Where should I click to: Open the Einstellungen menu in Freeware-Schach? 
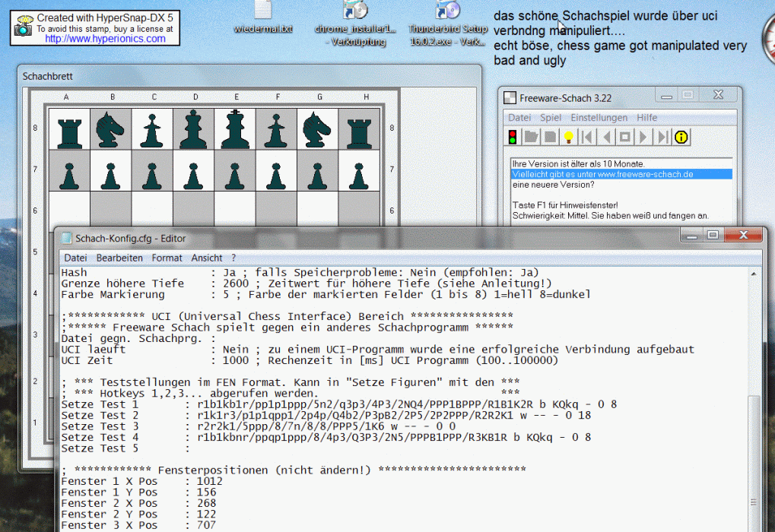pos(599,118)
